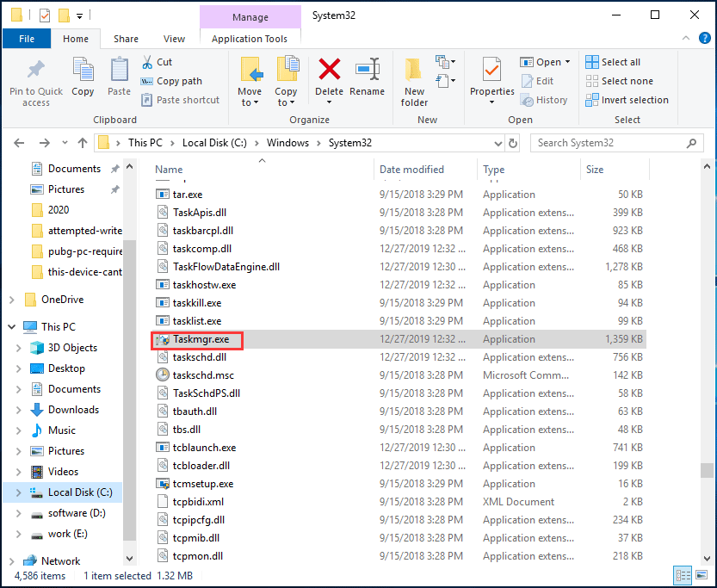
Task: Open Customize Quick Access Toolbar dropdown
Action: pos(79,16)
